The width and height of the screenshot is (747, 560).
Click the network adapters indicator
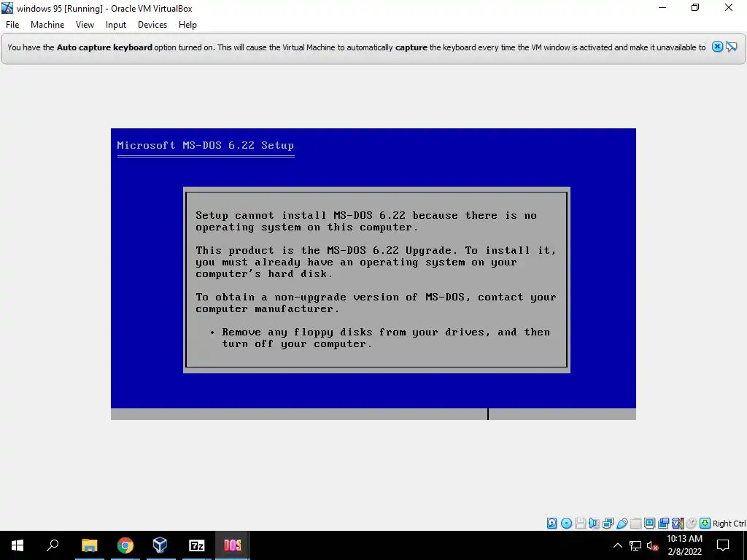[608, 524]
